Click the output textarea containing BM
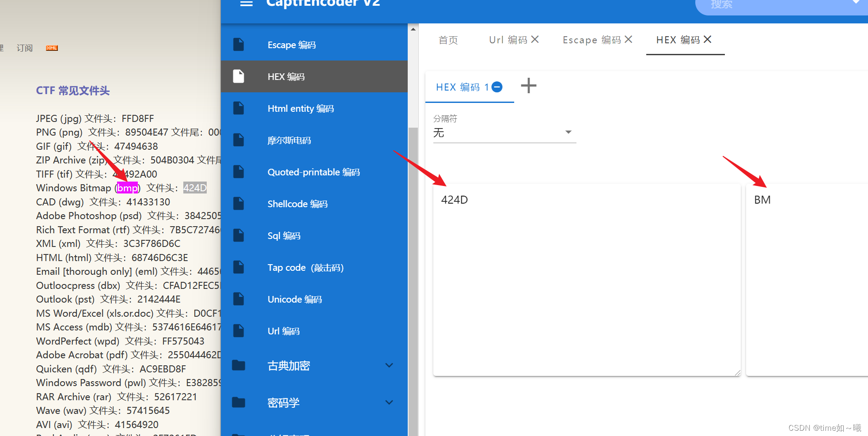The image size is (868, 436). pyautogui.click(x=807, y=280)
